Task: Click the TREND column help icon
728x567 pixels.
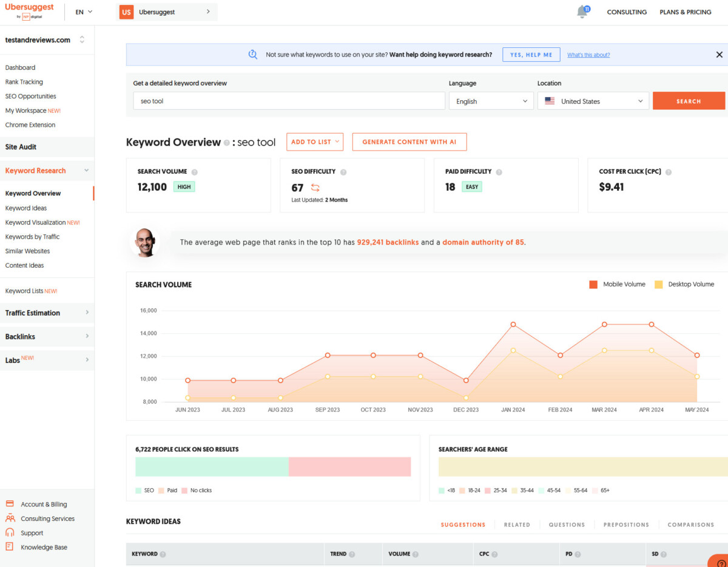Action: 352,554
